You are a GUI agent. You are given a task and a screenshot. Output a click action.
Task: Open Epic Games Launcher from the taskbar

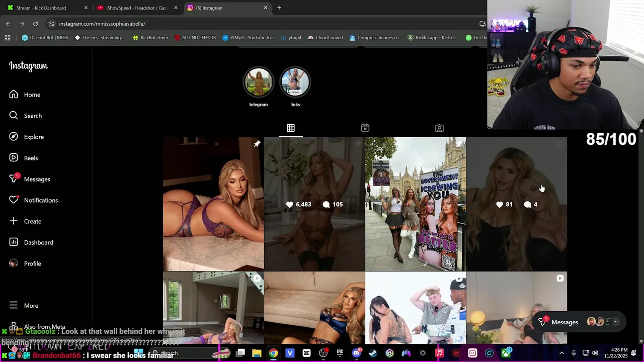click(340, 353)
